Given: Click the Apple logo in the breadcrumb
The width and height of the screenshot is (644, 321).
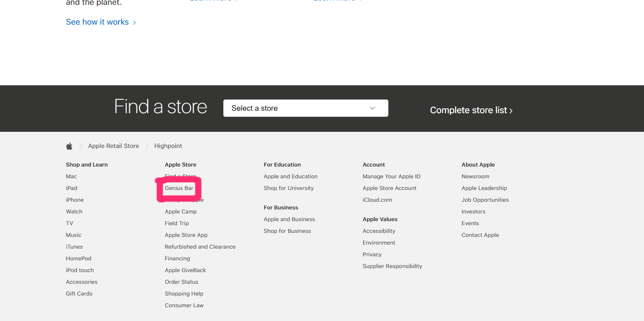Looking at the screenshot, I should coord(69,146).
